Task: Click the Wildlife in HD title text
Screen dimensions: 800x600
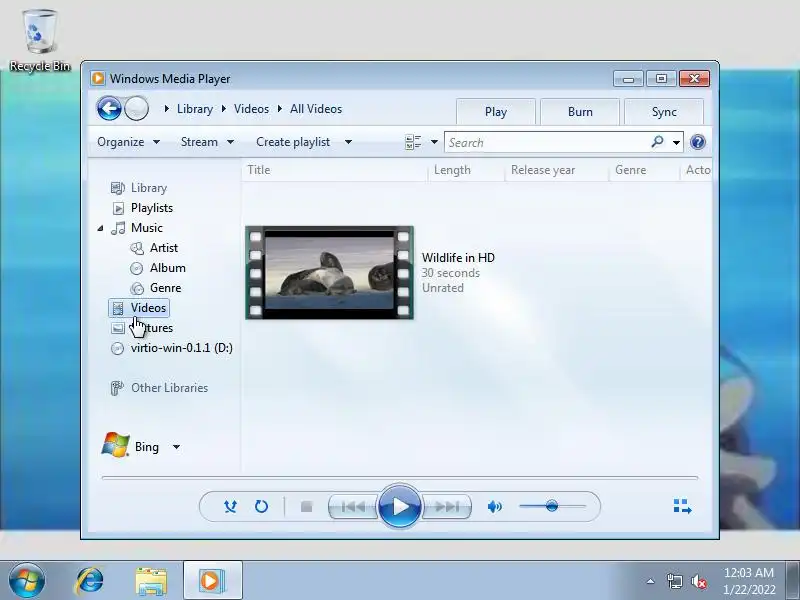Action: pyautogui.click(x=458, y=258)
